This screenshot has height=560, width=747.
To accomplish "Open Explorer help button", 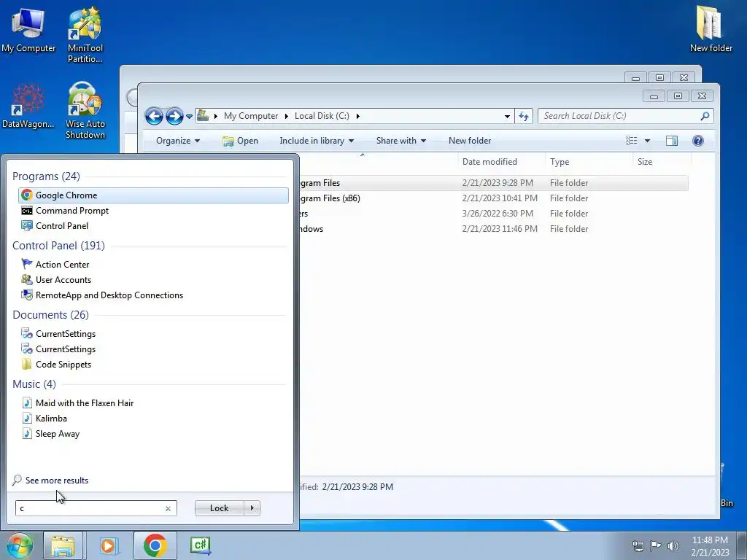I will (698, 141).
